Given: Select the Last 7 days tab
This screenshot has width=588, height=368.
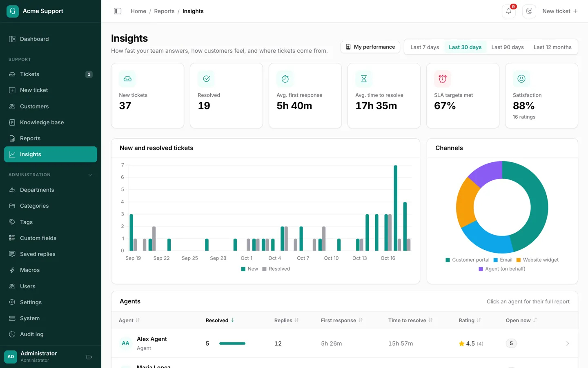Looking at the screenshot, I should (425, 47).
